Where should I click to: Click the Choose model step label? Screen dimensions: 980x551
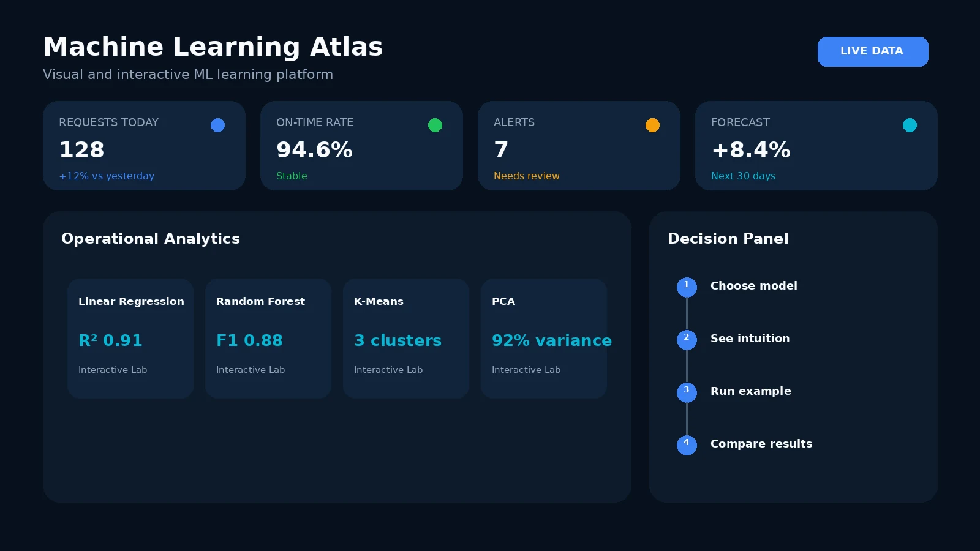point(754,286)
